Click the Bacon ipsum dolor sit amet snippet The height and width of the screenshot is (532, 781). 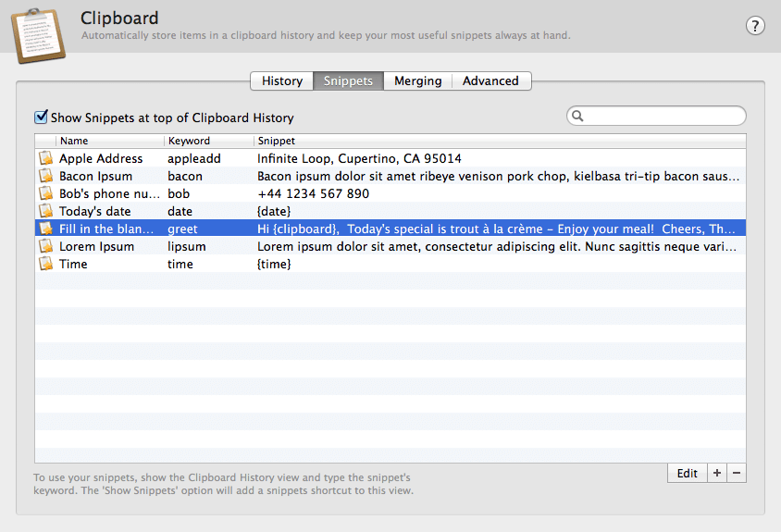498,176
